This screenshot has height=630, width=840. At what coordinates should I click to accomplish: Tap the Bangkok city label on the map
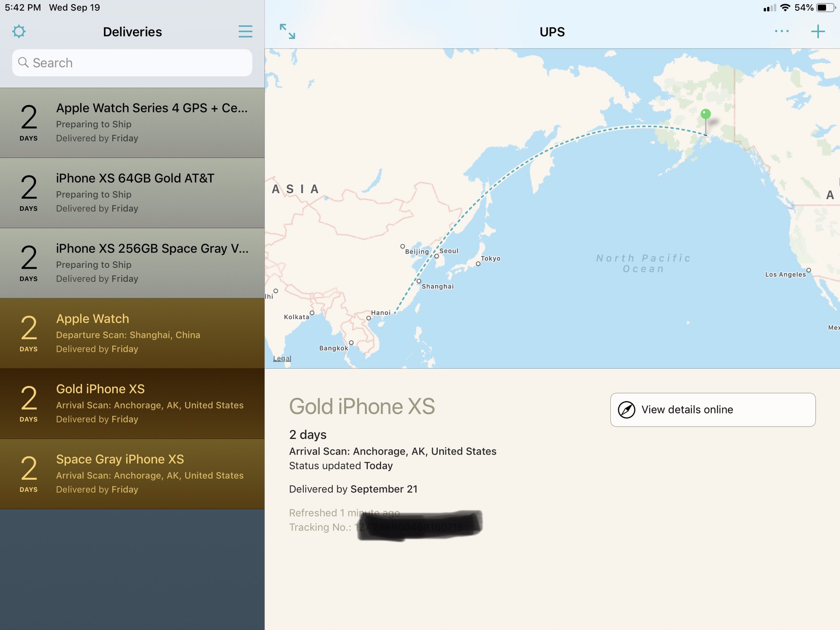(x=334, y=348)
